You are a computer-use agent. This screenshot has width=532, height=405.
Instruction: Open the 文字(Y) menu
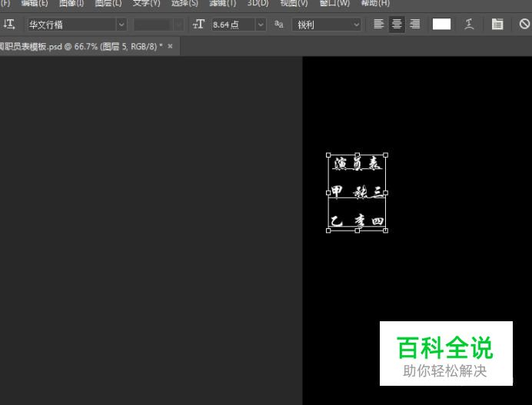[x=146, y=3]
